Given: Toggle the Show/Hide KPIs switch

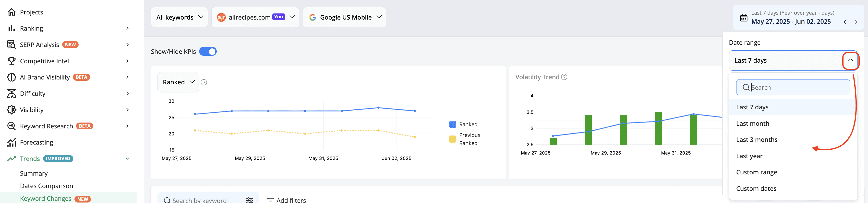Looking at the screenshot, I should click(208, 52).
